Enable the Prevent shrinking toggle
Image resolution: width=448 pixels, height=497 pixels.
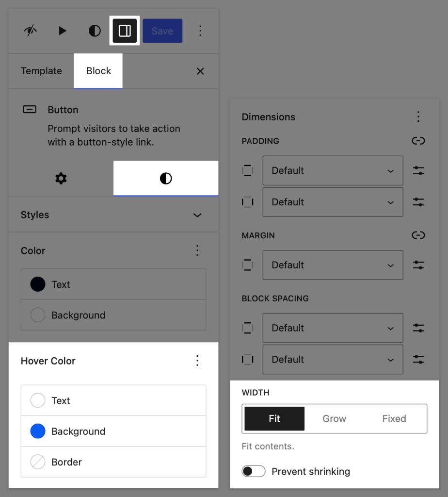254,471
